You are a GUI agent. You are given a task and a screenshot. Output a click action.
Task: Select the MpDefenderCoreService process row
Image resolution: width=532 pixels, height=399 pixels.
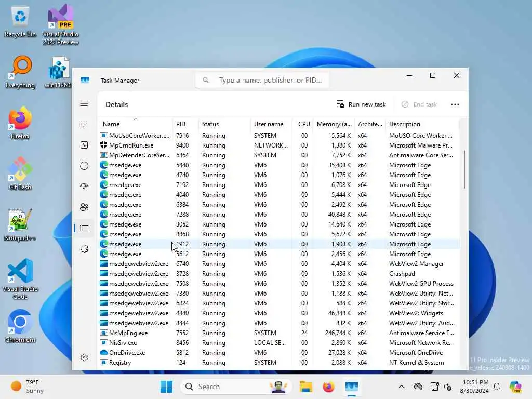click(279, 155)
